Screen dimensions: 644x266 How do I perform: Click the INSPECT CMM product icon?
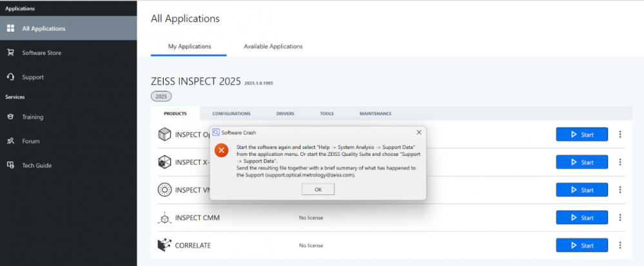pyautogui.click(x=164, y=218)
